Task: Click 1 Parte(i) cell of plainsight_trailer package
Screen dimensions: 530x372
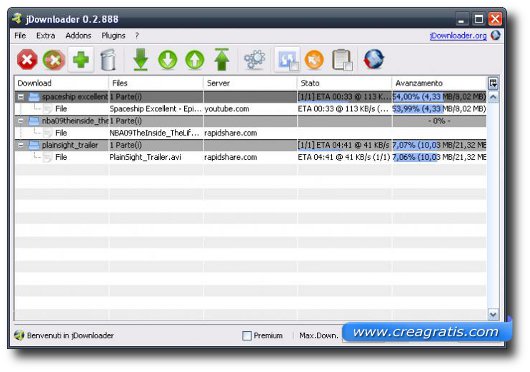Action: (x=155, y=145)
